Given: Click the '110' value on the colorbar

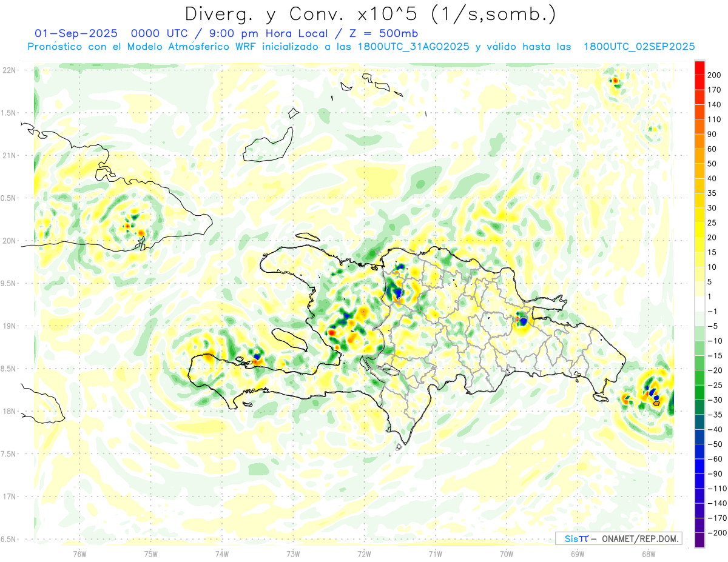Looking at the screenshot, I should click(x=714, y=119).
